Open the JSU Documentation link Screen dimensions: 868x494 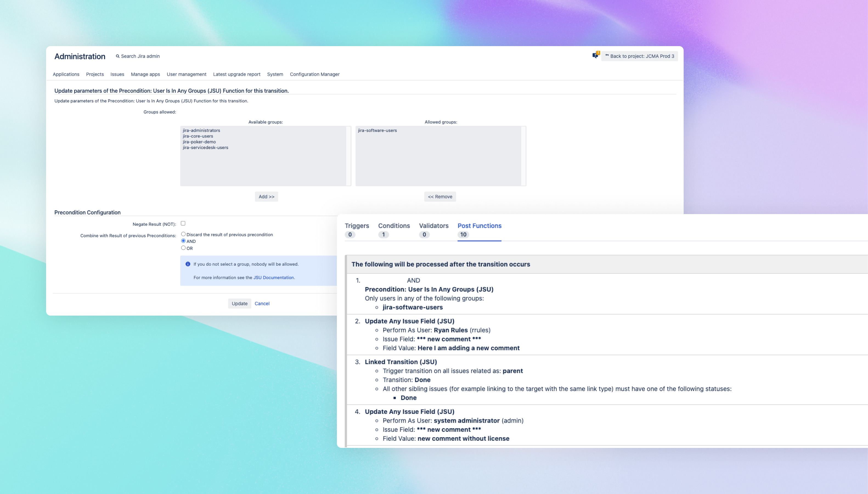pyautogui.click(x=273, y=277)
